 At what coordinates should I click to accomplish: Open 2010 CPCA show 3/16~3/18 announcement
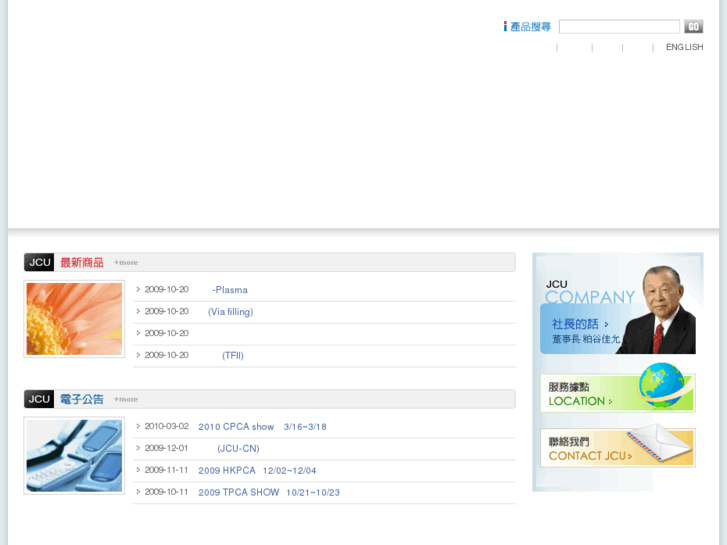click(x=262, y=427)
